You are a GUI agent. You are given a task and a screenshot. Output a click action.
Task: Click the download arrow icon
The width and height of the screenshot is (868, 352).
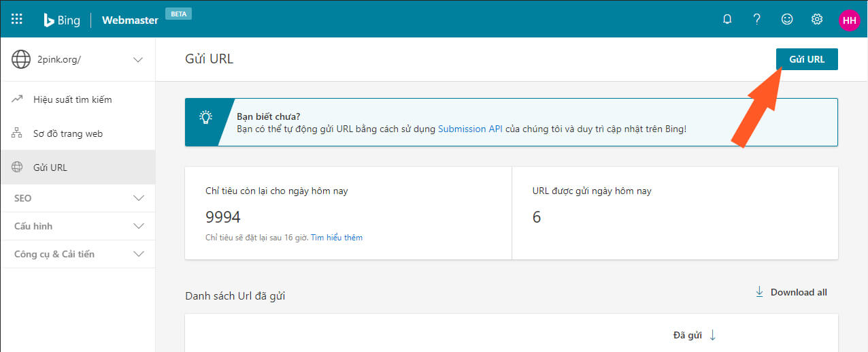pos(759,292)
